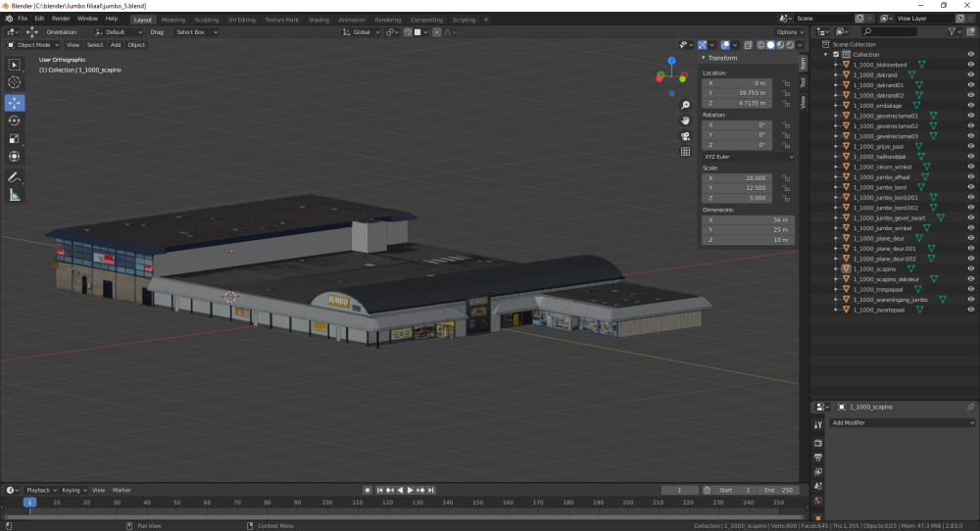The height and width of the screenshot is (531, 980).
Task: Choose the Annotate tool
Action: pos(15,176)
